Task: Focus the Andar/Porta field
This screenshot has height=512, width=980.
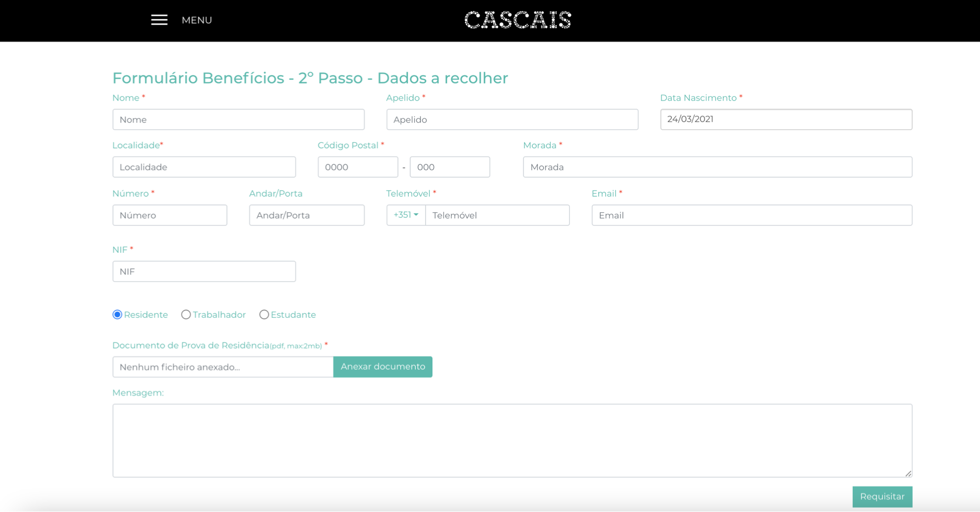Action: point(307,215)
